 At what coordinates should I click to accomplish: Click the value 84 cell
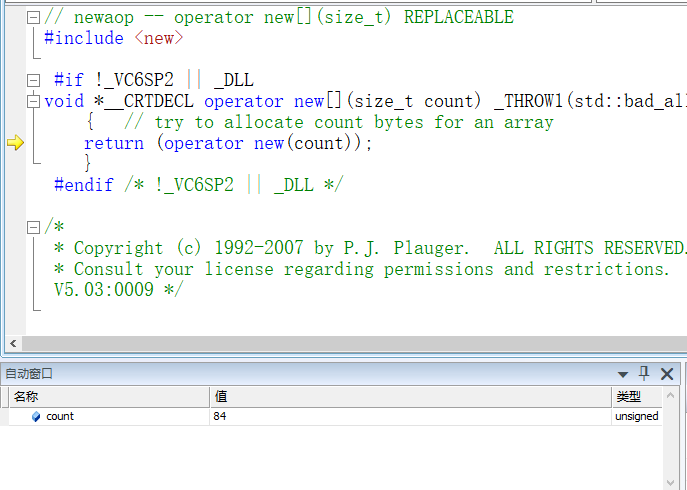point(411,416)
